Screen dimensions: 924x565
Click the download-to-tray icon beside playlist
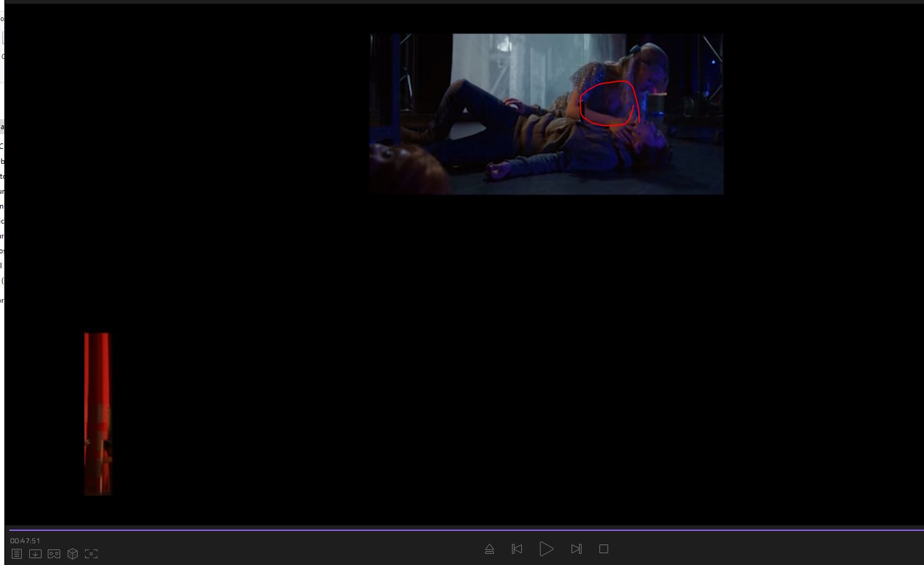(x=35, y=553)
